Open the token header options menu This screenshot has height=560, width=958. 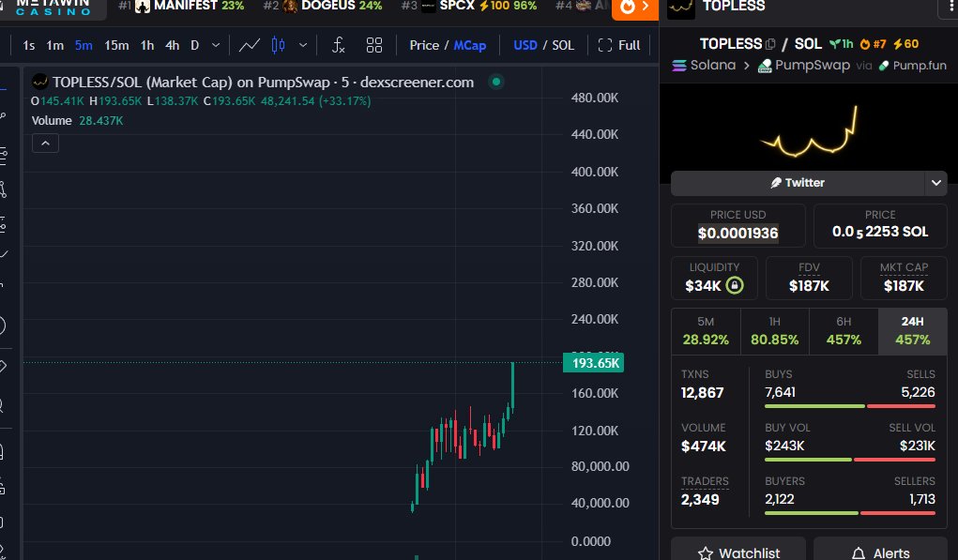pyautogui.click(x=949, y=7)
